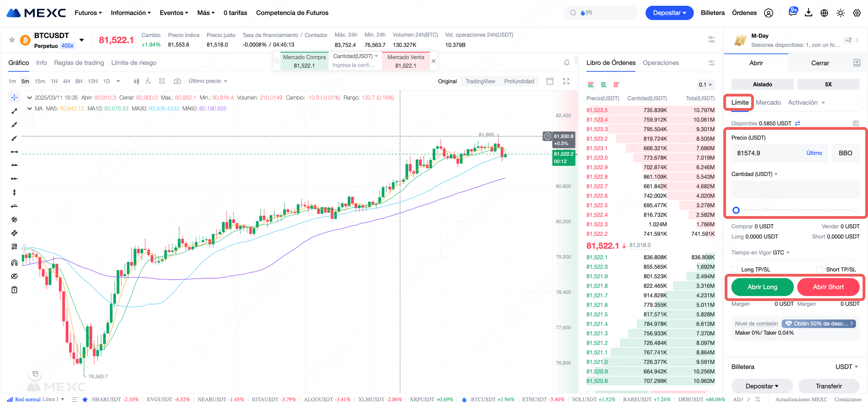Select the 15m timeframe
Image resolution: width=868 pixels, height=405 pixels.
point(40,81)
